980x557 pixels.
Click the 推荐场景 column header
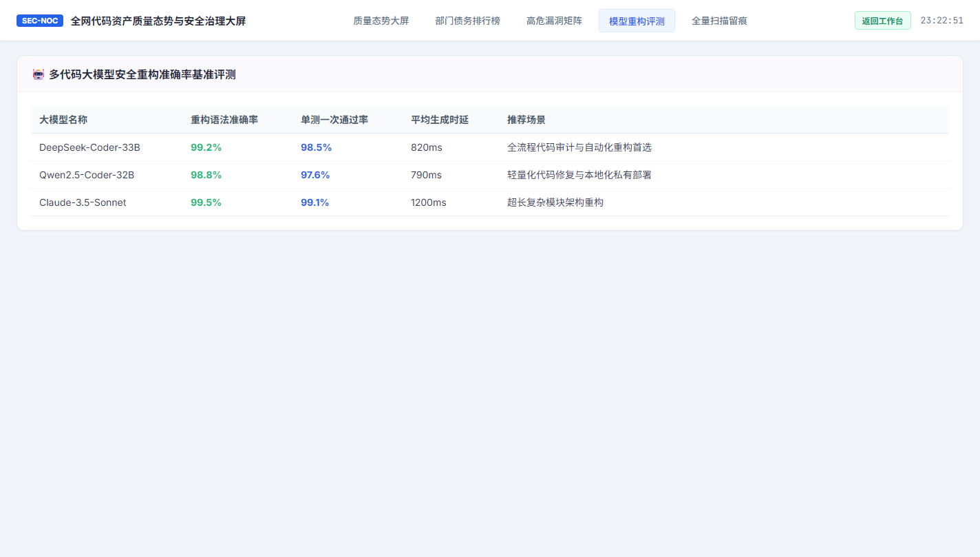click(526, 120)
